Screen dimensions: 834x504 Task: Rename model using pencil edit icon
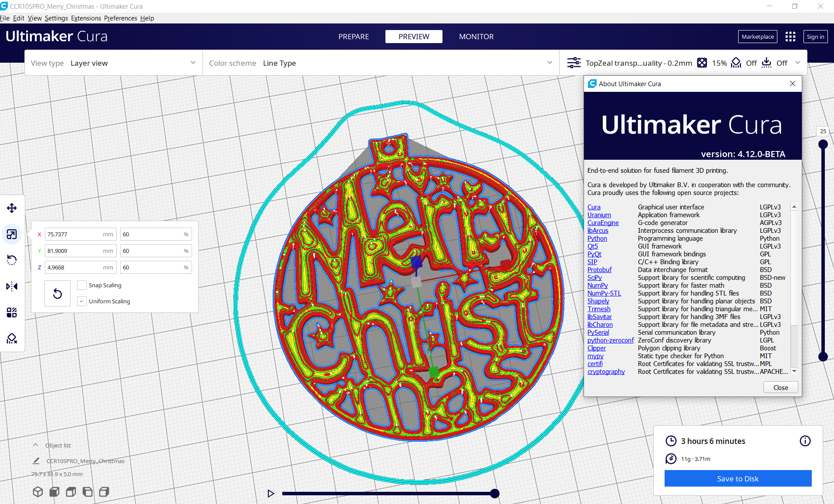click(x=36, y=461)
